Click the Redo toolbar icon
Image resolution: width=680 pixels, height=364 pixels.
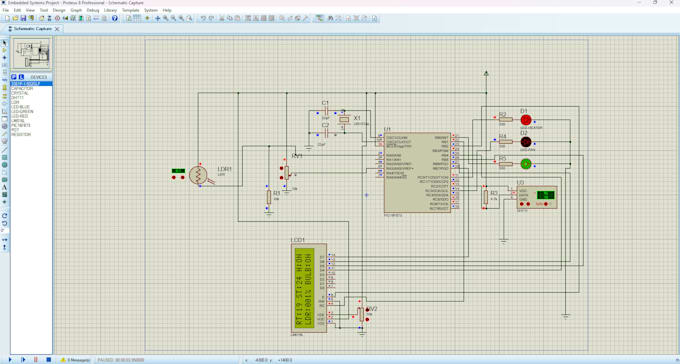coord(211,18)
